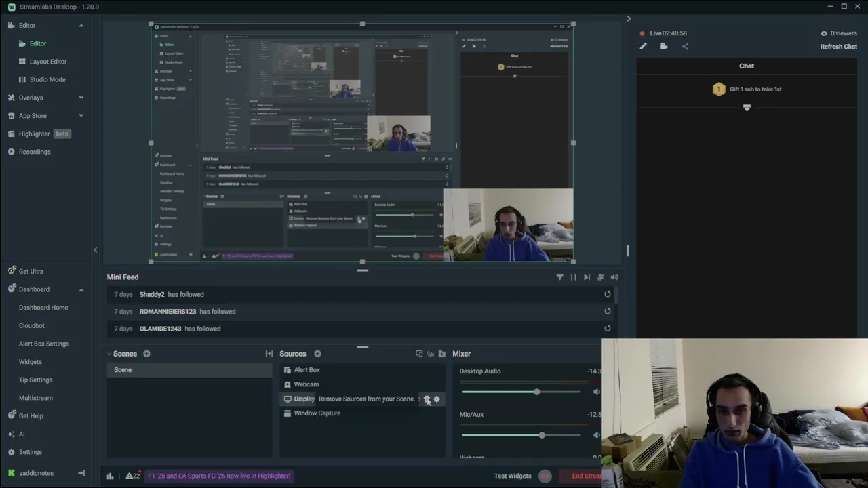868x488 pixels.
Task: Share the stream icon
Action: point(685,47)
